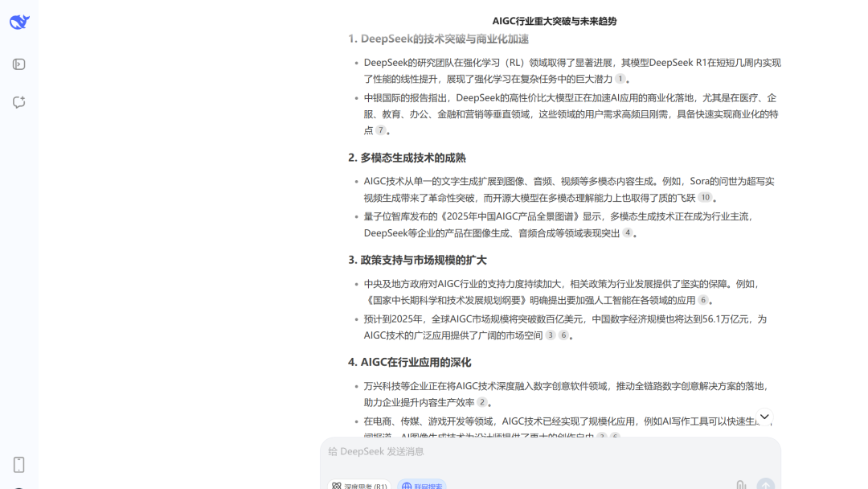Click the title AIGC行业重大突破与未来趋势

(x=554, y=21)
